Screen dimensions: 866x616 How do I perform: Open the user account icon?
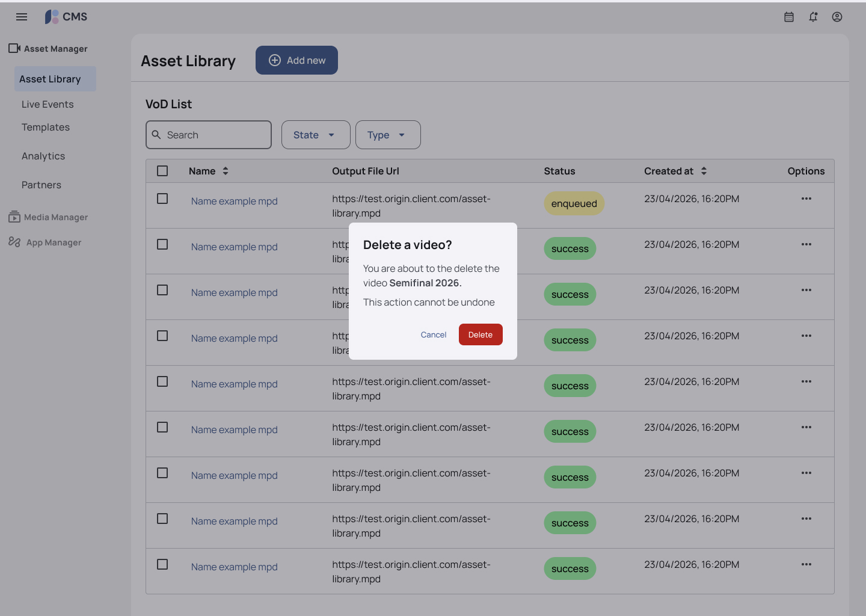(837, 17)
